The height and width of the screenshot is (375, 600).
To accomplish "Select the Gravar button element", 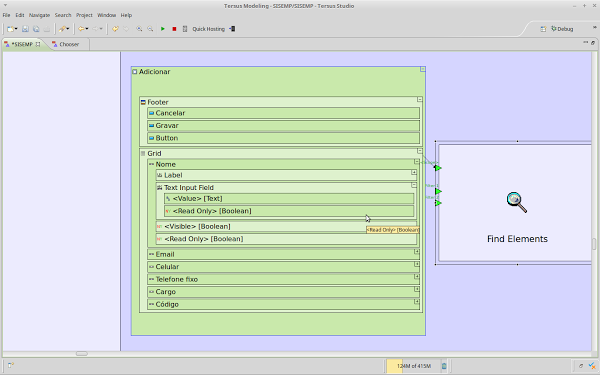I will [284, 126].
